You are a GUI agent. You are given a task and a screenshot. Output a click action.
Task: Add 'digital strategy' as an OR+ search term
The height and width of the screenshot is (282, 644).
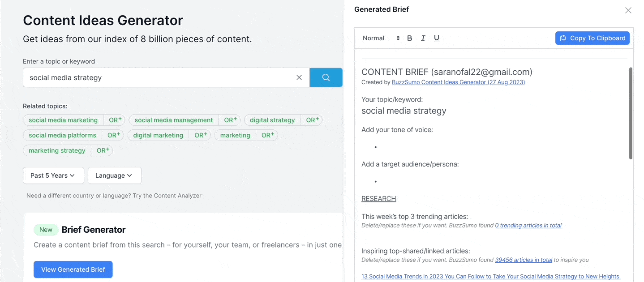click(311, 120)
